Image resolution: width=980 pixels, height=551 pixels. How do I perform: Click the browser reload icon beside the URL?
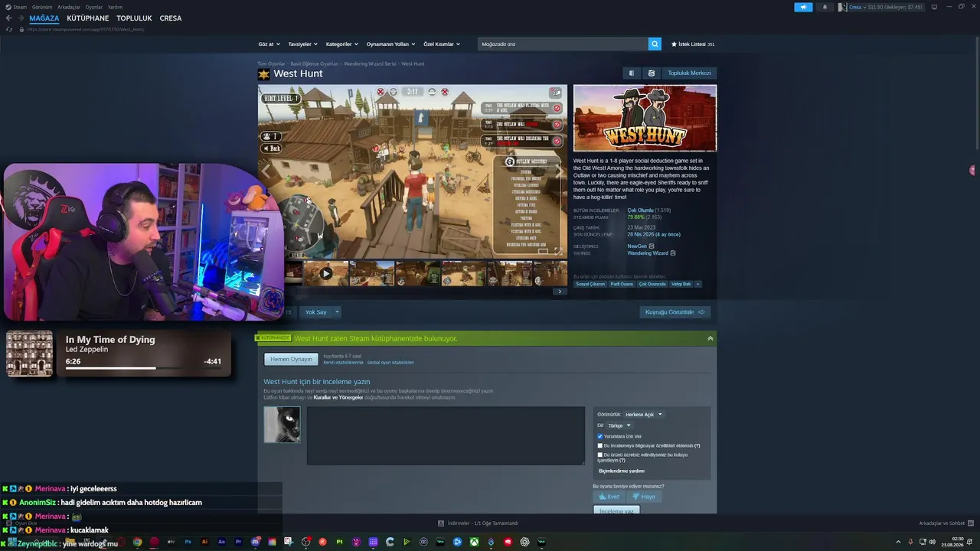tap(9, 29)
